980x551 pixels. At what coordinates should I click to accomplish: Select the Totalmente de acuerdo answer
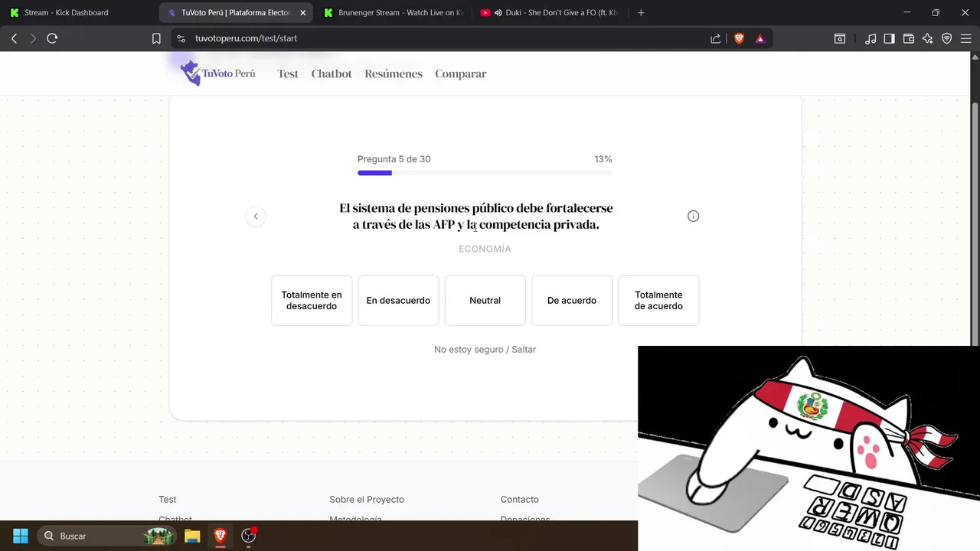(x=658, y=300)
